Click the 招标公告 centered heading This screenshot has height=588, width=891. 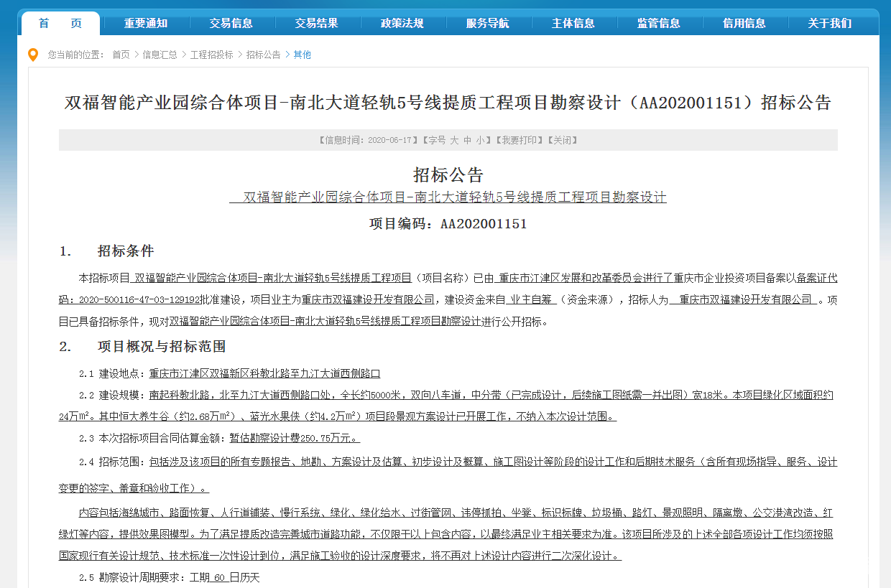(x=448, y=174)
